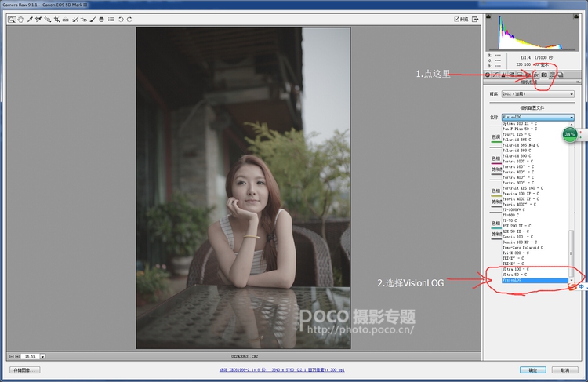Open the Snapshots panel tab
Image resolution: width=588 pixels, height=382 pixels.
point(561,75)
